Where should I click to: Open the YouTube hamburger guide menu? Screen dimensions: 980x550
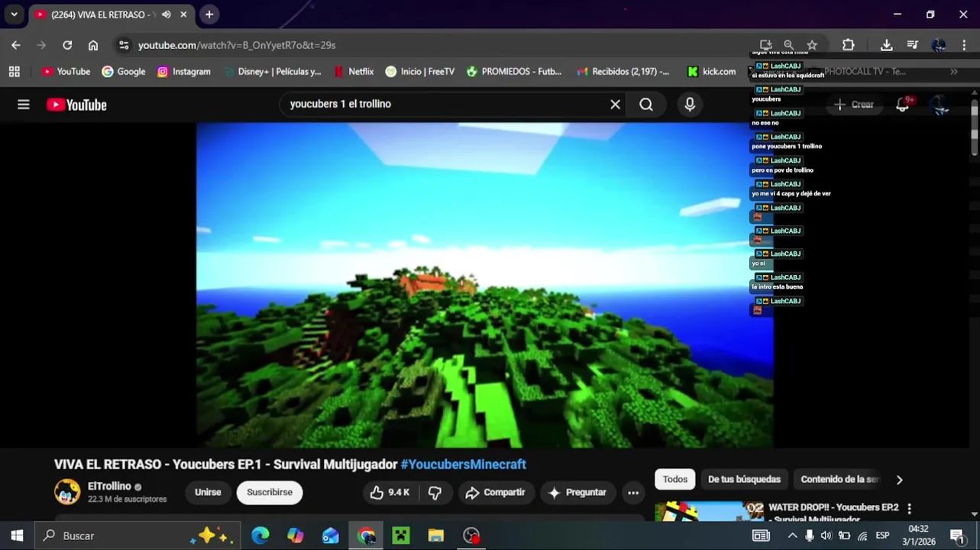tap(24, 105)
